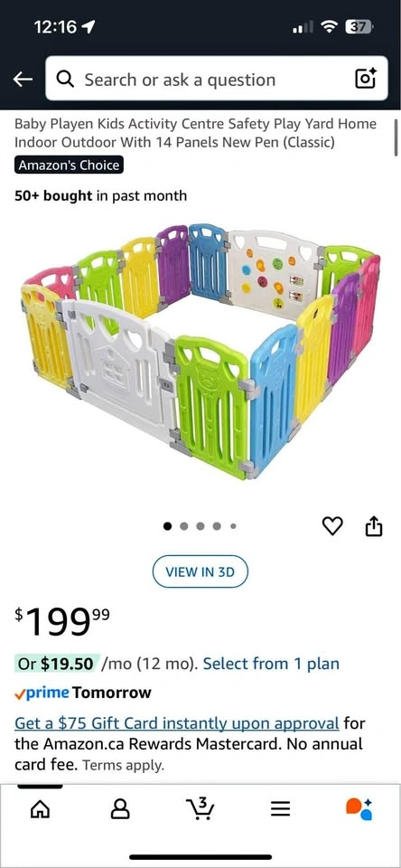The width and height of the screenshot is (401, 868).
Task: Open camera lens search icon
Action: [366, 80]
